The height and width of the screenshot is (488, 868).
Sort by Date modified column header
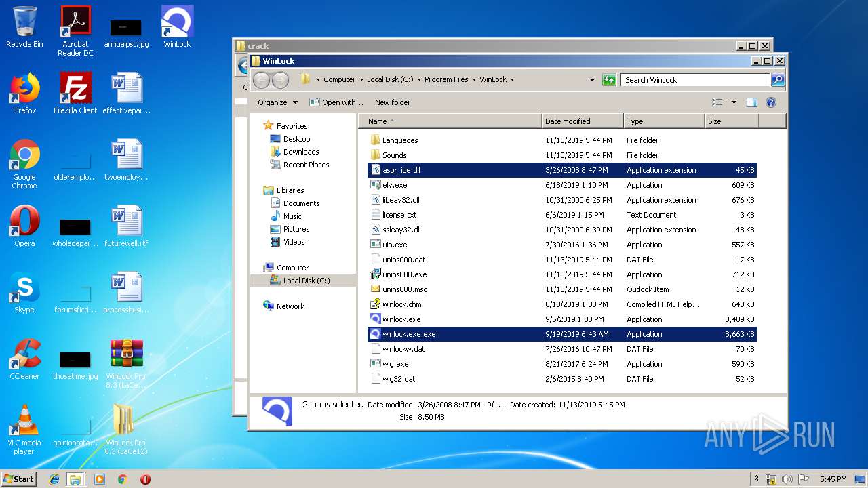pos(583,121)
